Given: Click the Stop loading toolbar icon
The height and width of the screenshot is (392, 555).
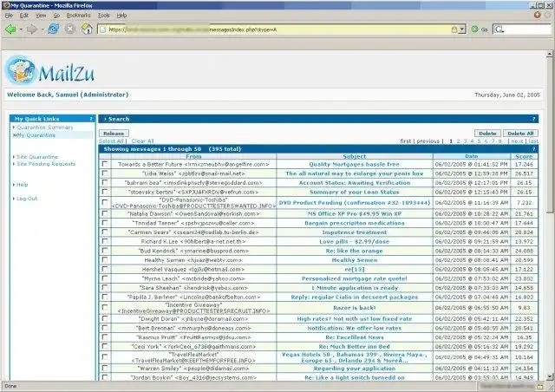Looking at the screenshot, I should [x=70, y=29].
